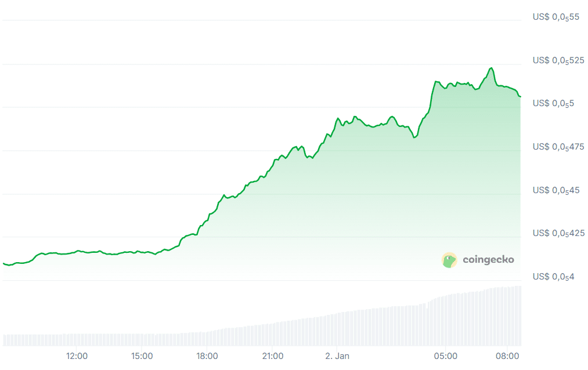The image size is (588, 370).
Task: Click the US$ 0,0₅55 price axis label
Action: pos(555,17)
